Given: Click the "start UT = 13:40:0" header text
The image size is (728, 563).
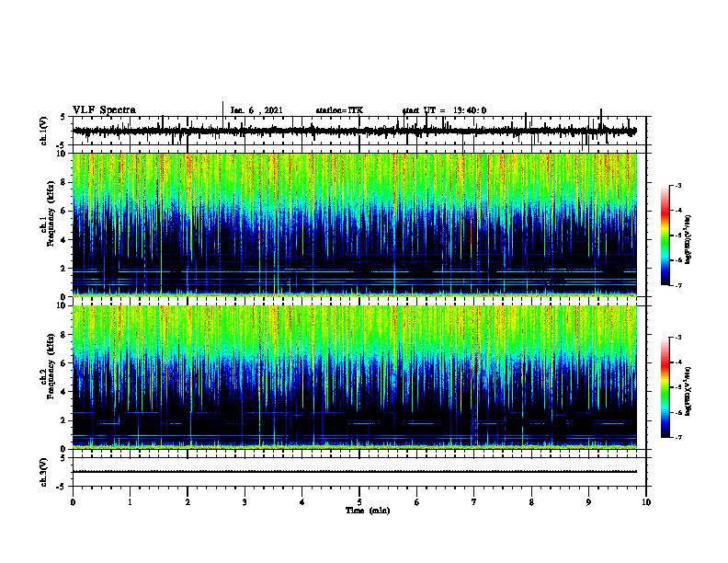Looking at the screenshot, I should click(444, 110).
